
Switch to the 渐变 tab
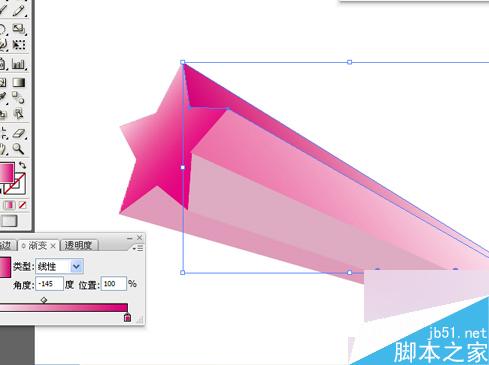pos(37,246)
